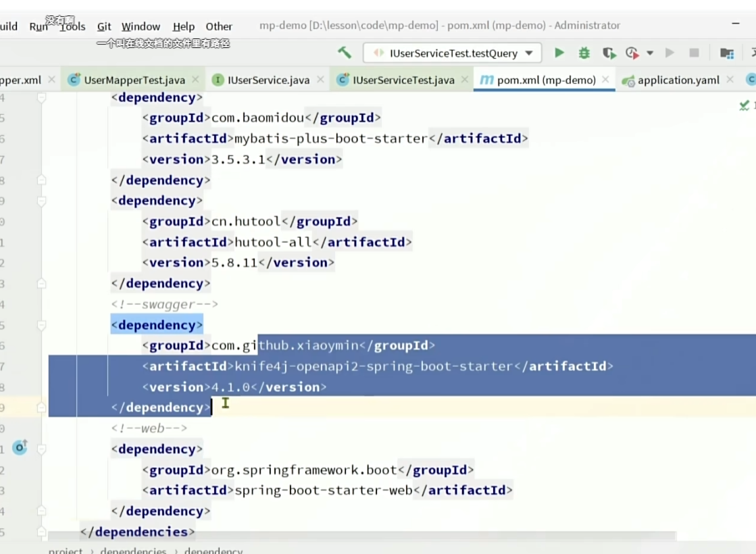Click on version 3.5.3.1 value
756x554 pixels.
[x=238, y=159]
